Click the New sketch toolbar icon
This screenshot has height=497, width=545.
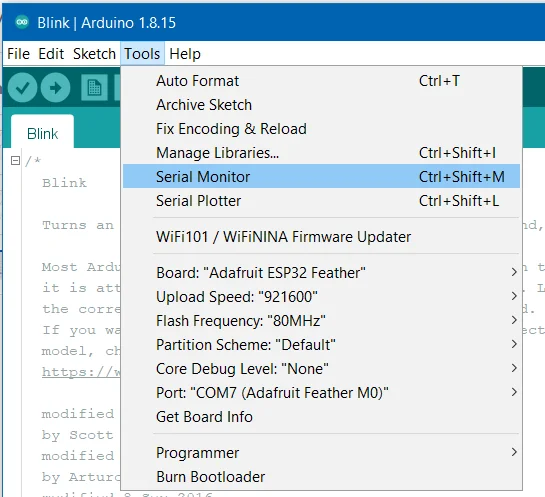[94, 88]
